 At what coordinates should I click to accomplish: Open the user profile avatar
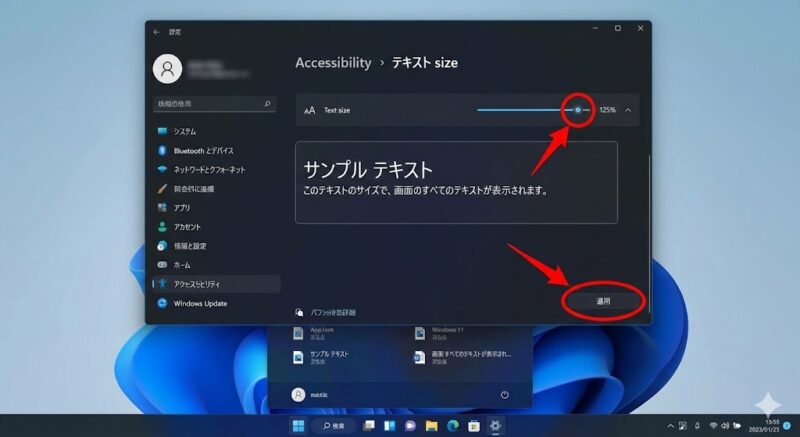(167, 69)
